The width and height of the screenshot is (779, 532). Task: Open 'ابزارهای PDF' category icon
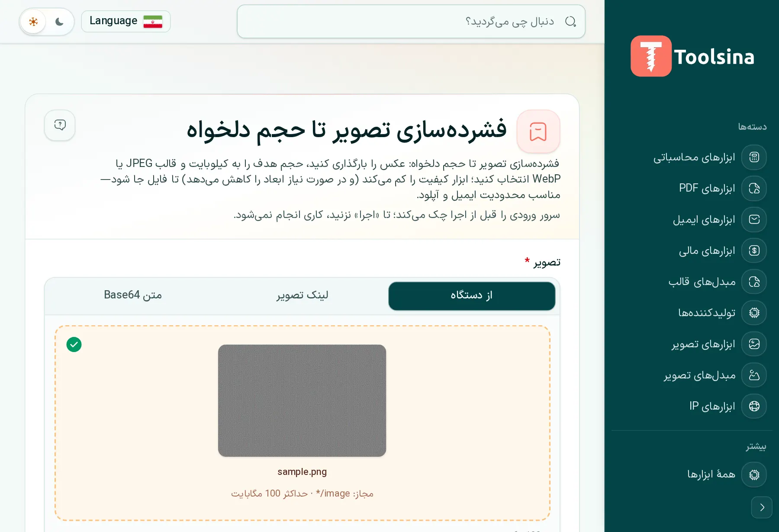(754, 188)
